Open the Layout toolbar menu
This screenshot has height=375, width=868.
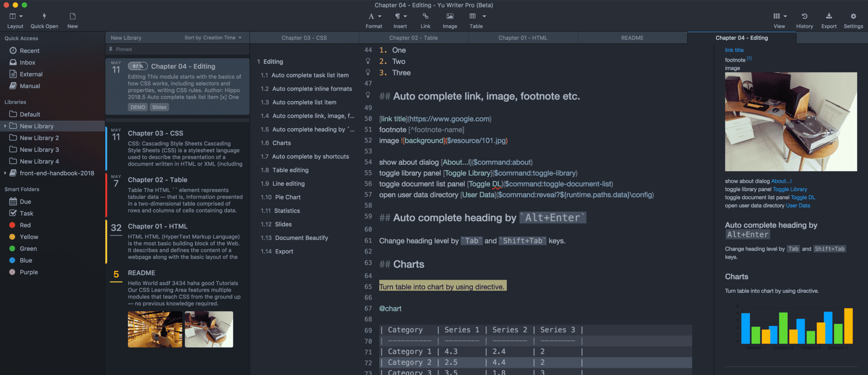15,21
